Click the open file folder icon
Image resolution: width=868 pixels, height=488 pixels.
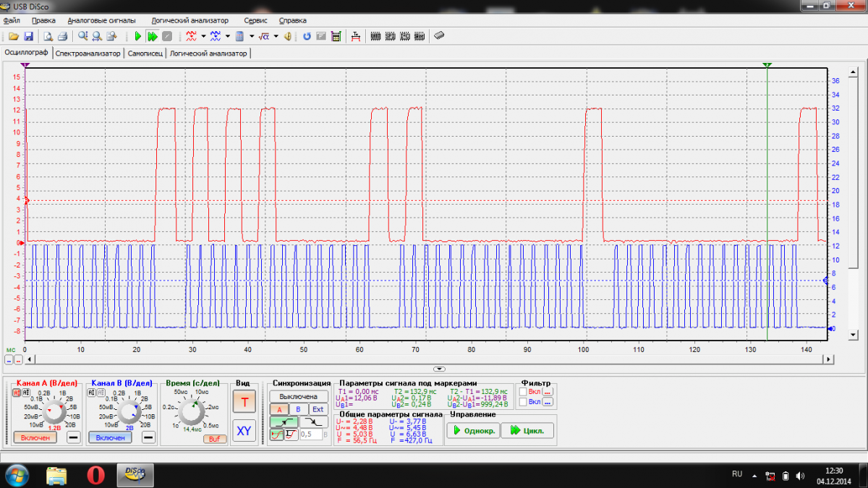[x=13, y=36]
